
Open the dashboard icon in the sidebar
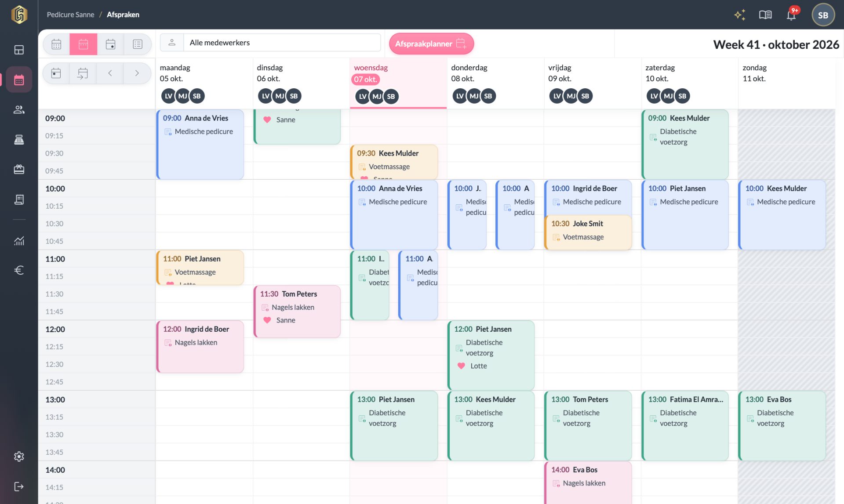click(19, 50)
